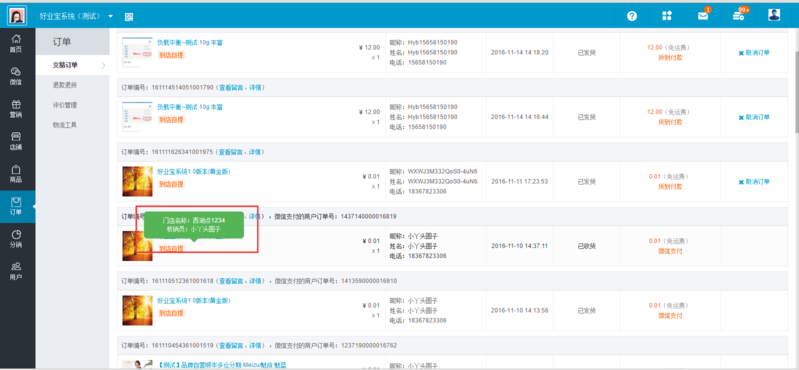Open product 负载平衡 in the 14:18:20 order
This screenshot has height=370, width=799.
pyautogui.click(x=190, y=43)
